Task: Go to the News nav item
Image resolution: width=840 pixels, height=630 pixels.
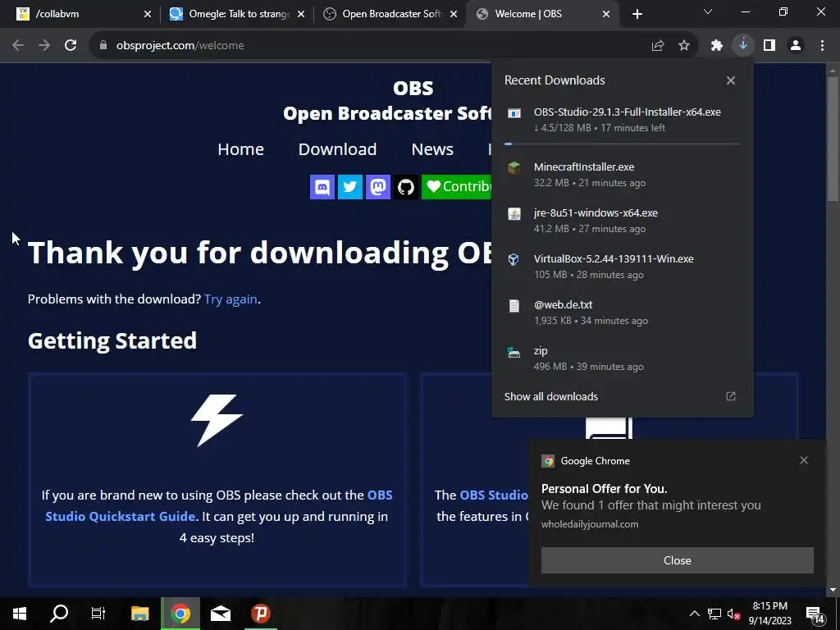Action: click(432, 149)
